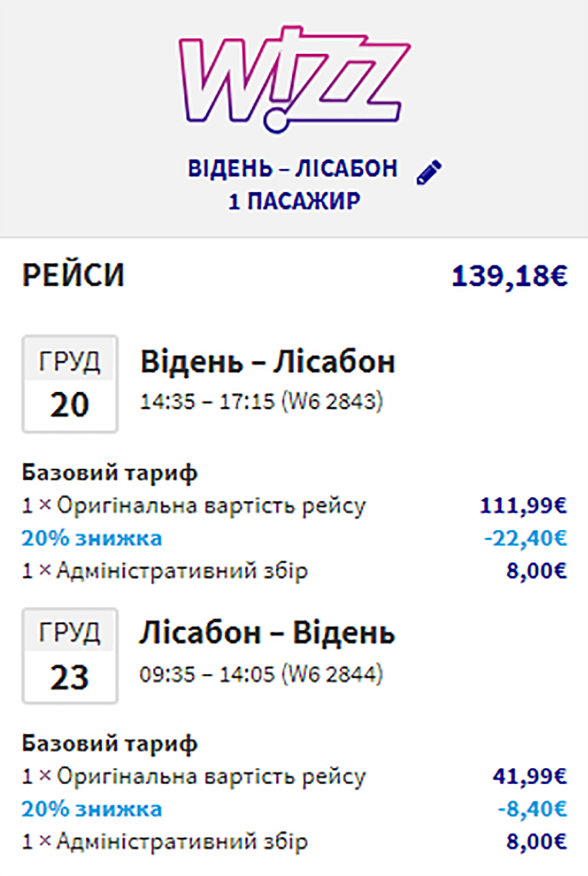The width and height of the screenshot is (588, 876).
Task: Click the pencil edit icon
Action: click(429, 172)
